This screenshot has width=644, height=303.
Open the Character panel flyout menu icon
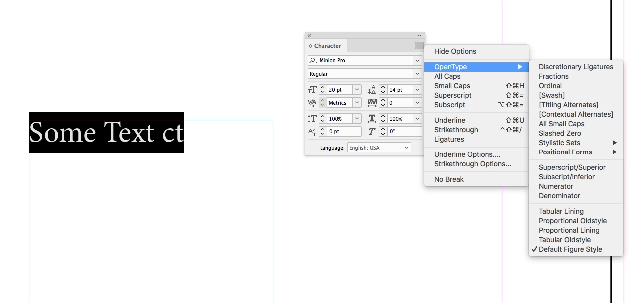419,46
